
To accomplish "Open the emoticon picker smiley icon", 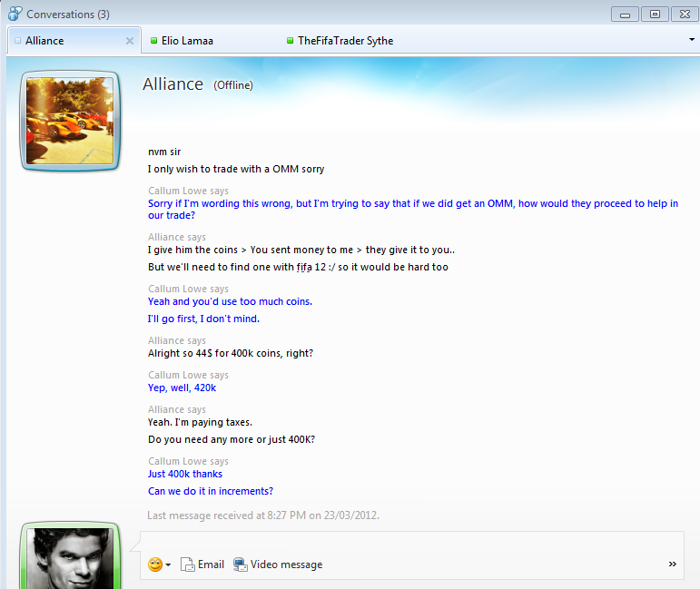I will click(155, 564).
